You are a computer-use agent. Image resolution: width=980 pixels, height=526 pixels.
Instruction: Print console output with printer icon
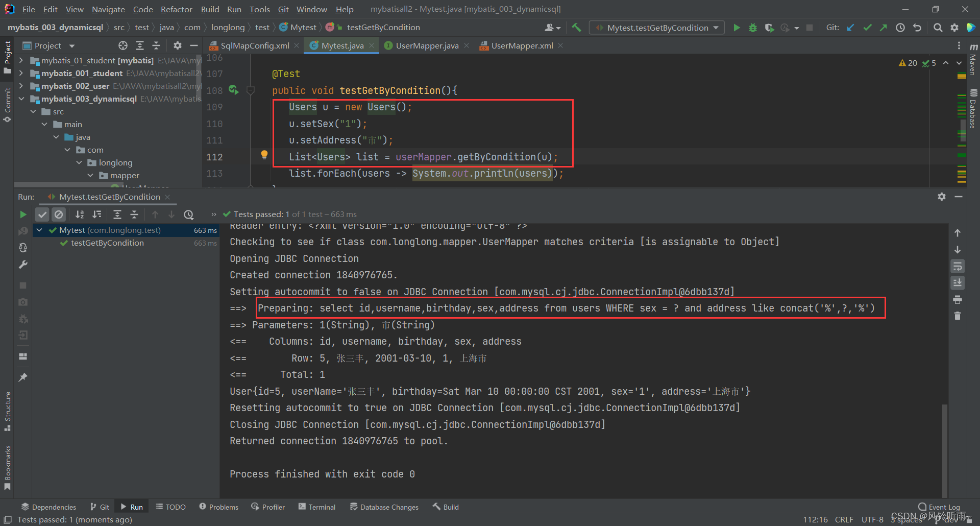pyautogui.click(x=958, y=299)
